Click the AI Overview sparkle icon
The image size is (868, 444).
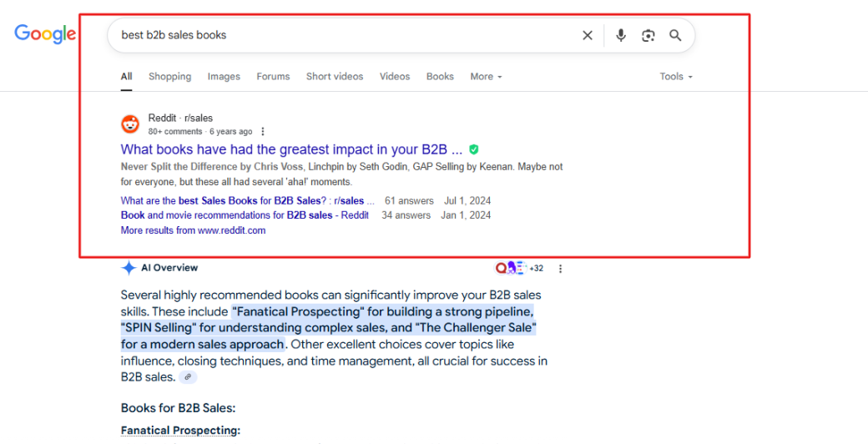coord(129,268)
